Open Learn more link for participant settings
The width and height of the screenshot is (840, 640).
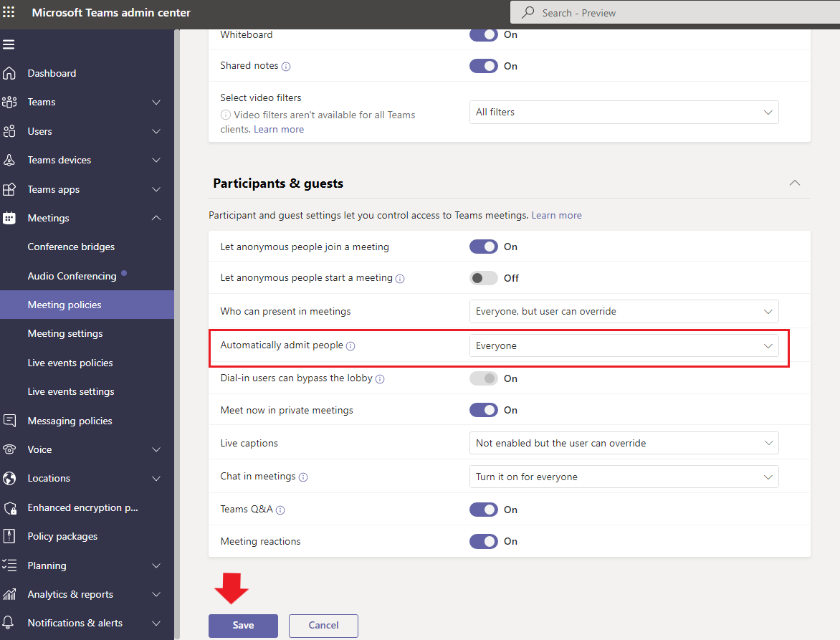(557, 215)
